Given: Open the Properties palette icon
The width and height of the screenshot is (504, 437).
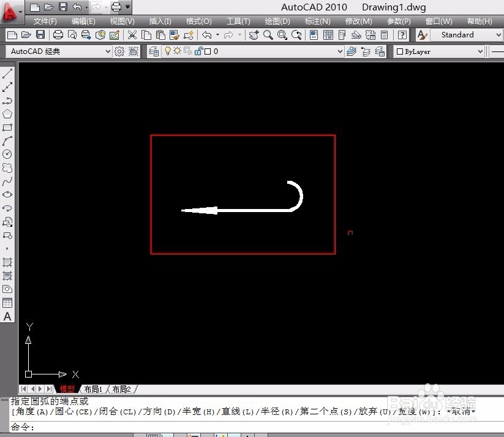Looking at the screenshot, I should [314, 35].
